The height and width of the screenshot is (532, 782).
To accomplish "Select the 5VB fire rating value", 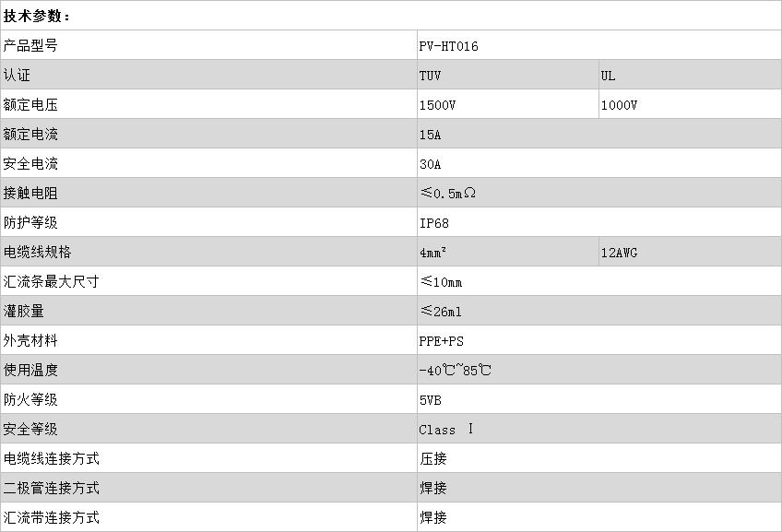I will pyautogui.click(x=432, y=400).
